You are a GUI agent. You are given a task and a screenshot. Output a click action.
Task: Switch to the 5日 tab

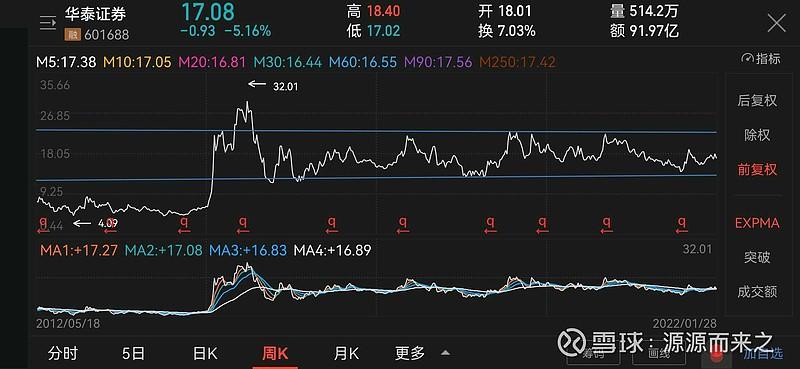[x=134, y=353]
